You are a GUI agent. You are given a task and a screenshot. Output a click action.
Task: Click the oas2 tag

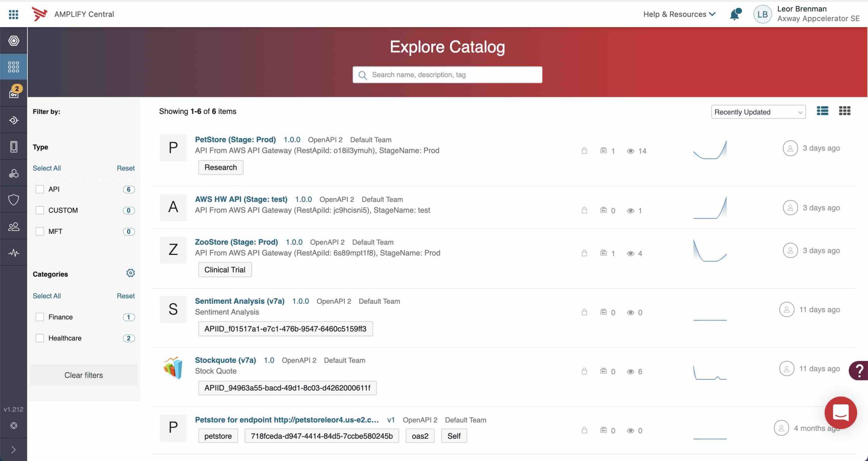click(420, 436)
